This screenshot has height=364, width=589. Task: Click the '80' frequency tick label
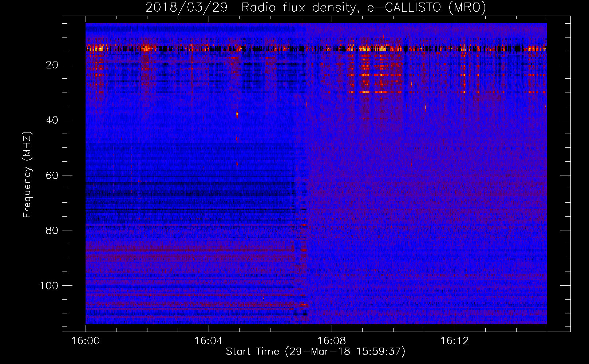(x=52, y=230)
